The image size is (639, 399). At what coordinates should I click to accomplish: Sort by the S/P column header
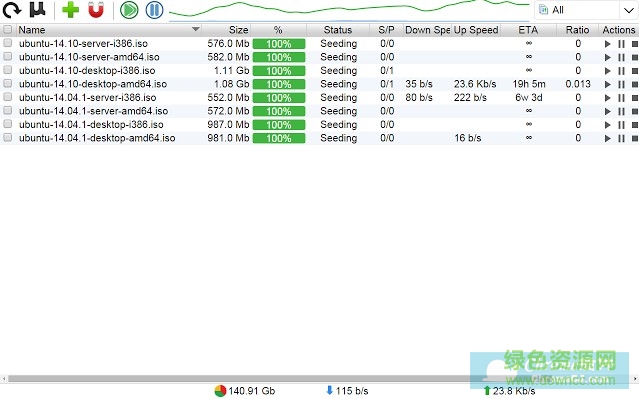[386, 30]
